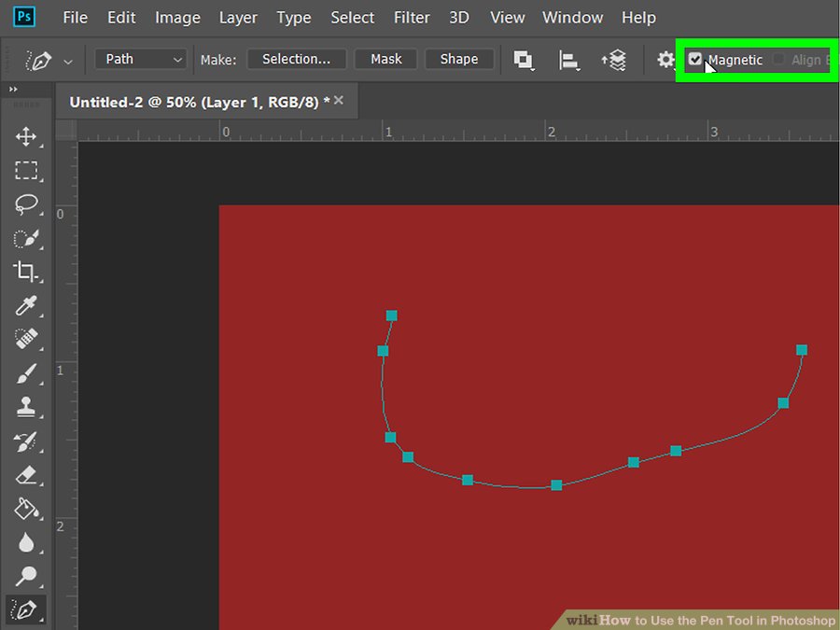
Task: Open the Window menu
Action: point(573,18)
